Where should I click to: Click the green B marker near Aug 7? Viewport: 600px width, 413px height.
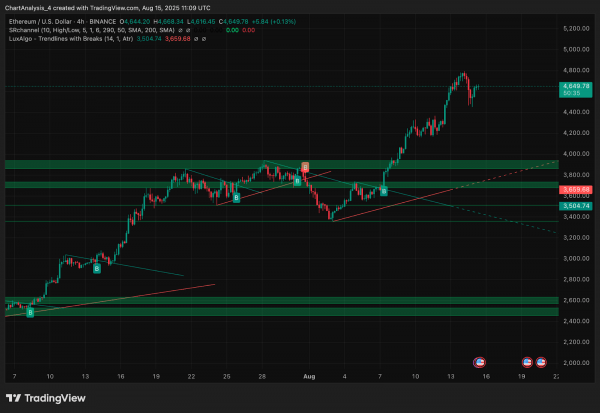pyautogui.click(x=384, y=191)
